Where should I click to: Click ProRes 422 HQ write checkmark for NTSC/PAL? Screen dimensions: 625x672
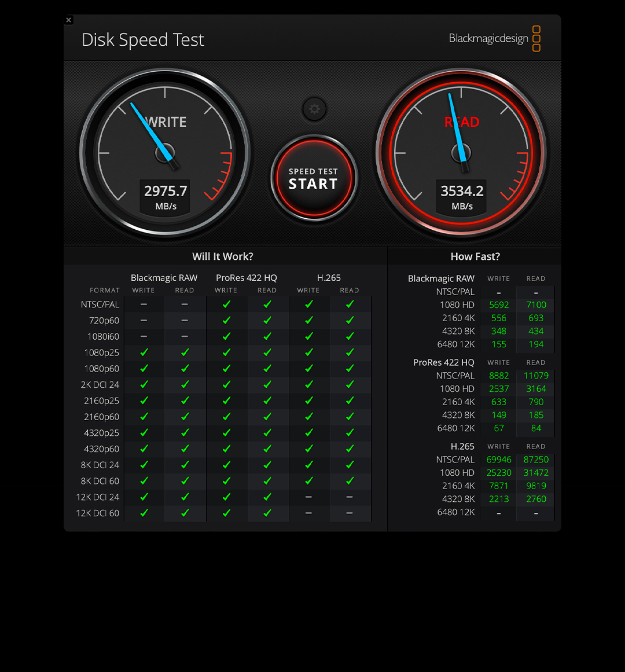click(x=226, y=304)
